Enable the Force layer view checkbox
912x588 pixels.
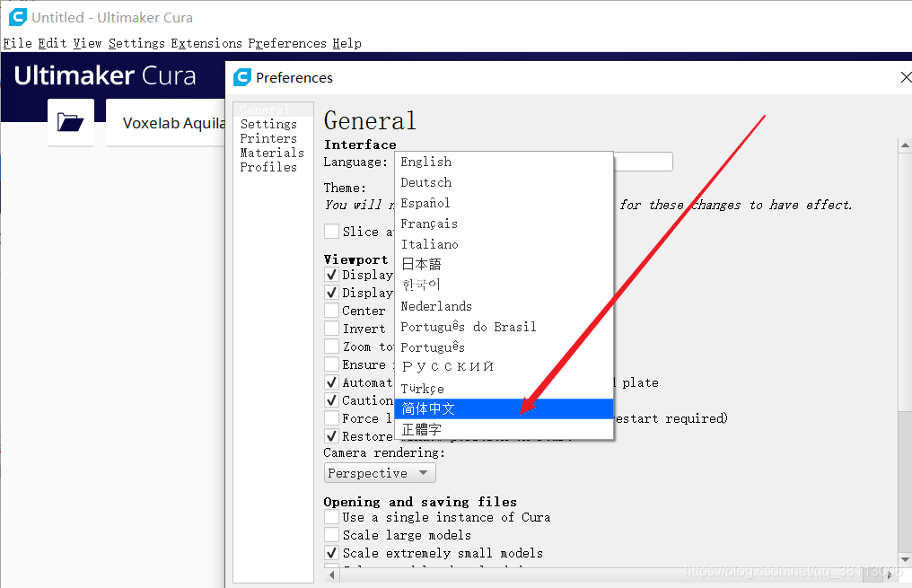pos(331,418)
